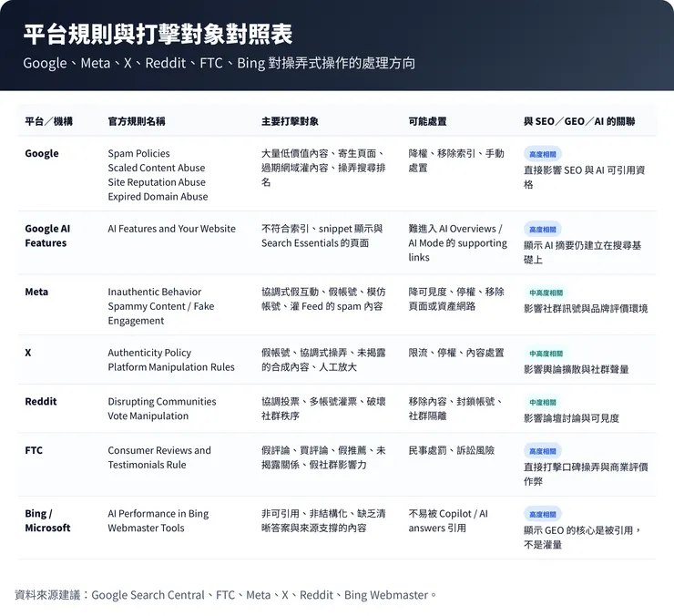This screenshot has width=674, height=616.
Task: Click 協調式假互動、假帳號 cell
Action: (323, 299)
